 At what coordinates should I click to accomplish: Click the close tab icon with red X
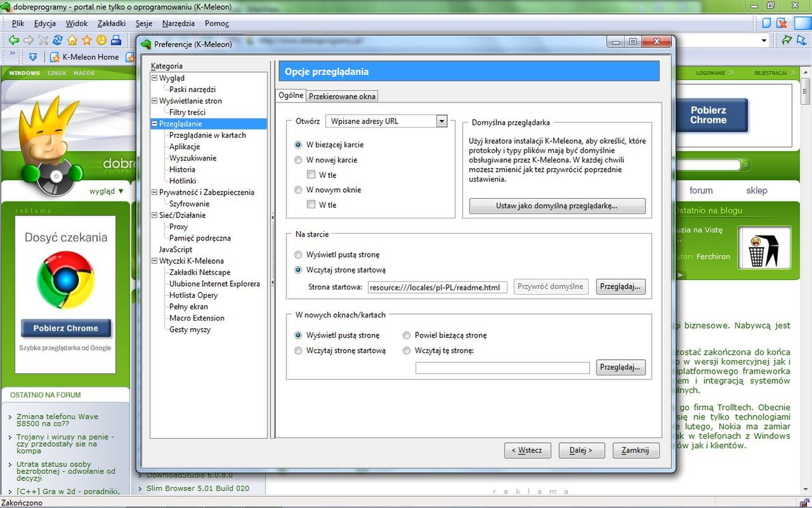[x=782, y=23]
